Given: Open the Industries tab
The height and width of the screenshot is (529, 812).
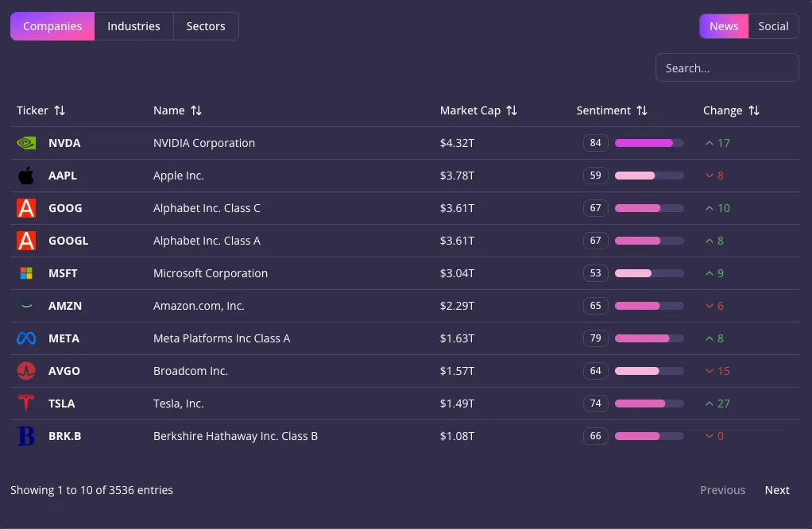Looking at the screenshot, I should (133, 26).
